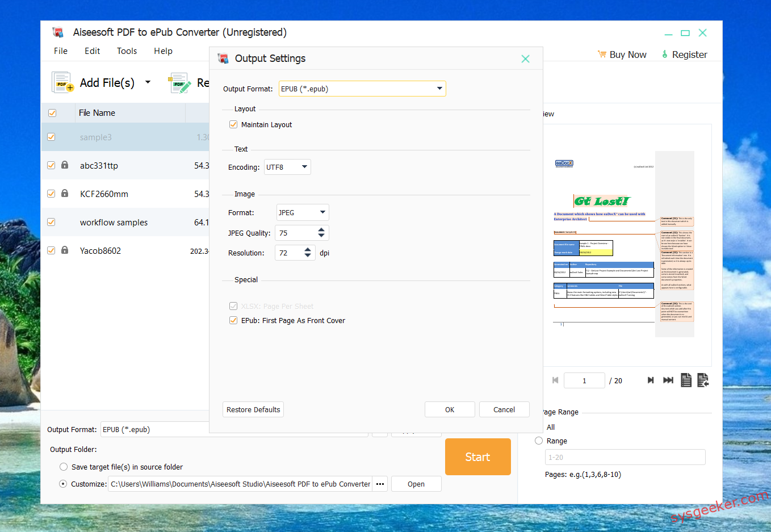Select the Yacob8602 file row
Image resolution: width=771 pixels, height=532 pixels.
tap(125, 250)
